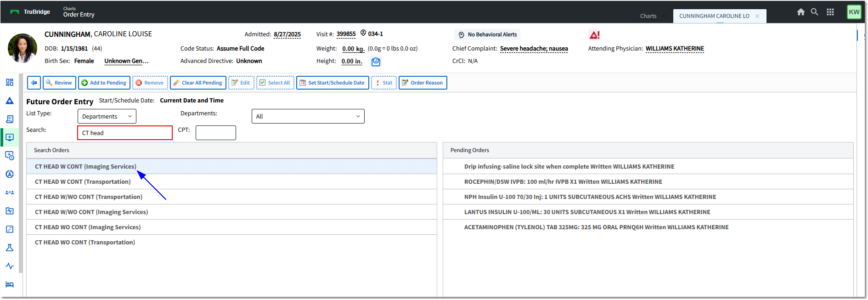Viewport: 868px width, 300px height.
Task: Select CT HEAD W/WO CONT (Transportation)
Action: click(231, 197)
